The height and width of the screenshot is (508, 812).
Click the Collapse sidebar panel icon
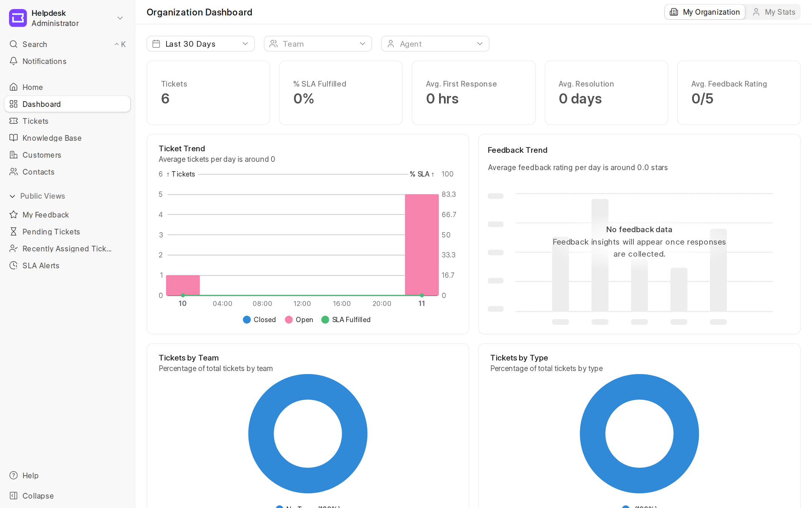(x=14, y=496)
